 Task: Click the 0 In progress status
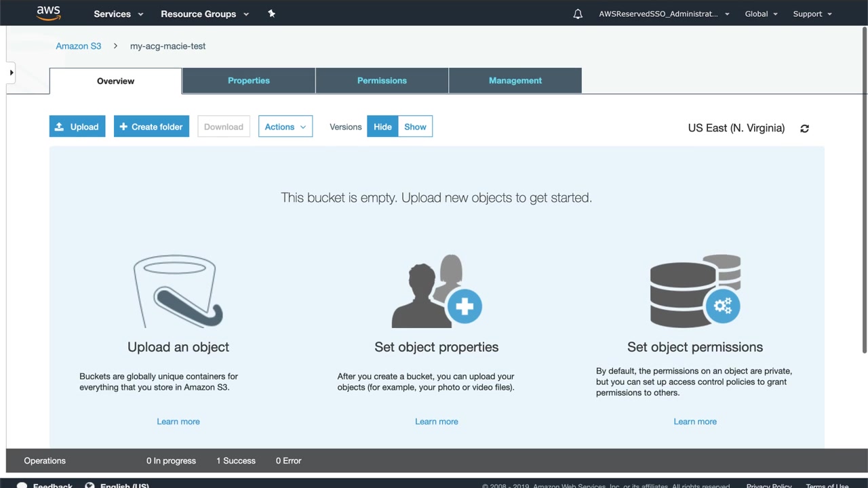pyautogui.click(x=171, y=461)
